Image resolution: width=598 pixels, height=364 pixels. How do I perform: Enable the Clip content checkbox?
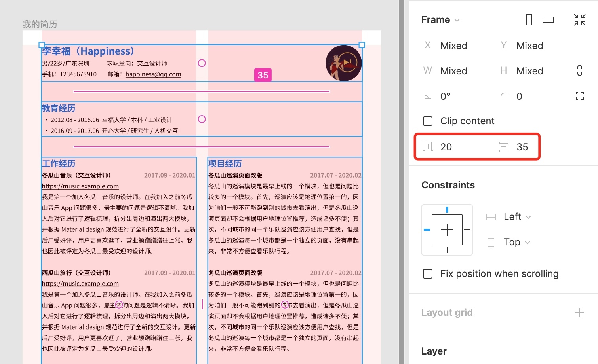coord(428,121)
